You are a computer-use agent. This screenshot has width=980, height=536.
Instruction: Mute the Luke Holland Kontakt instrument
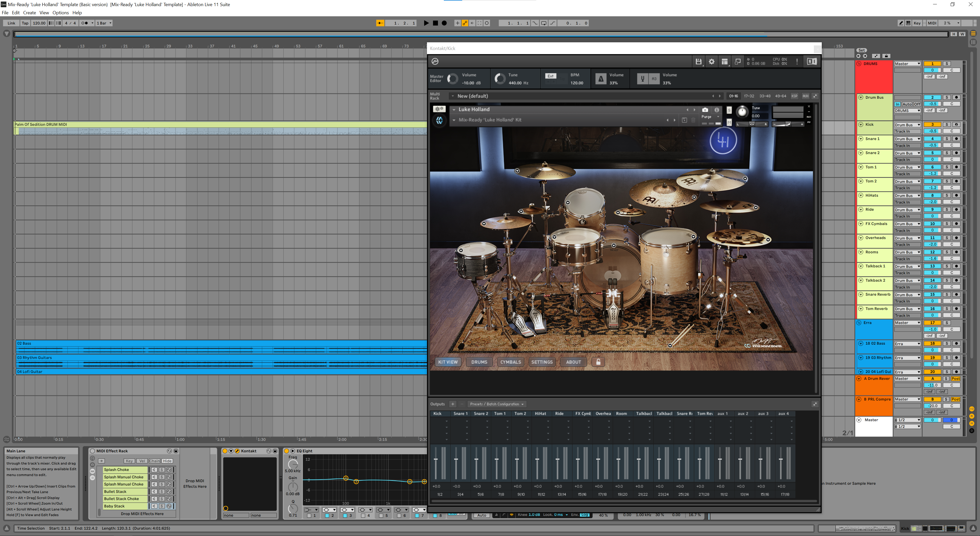pyautogui.click(x=729, y=122)
